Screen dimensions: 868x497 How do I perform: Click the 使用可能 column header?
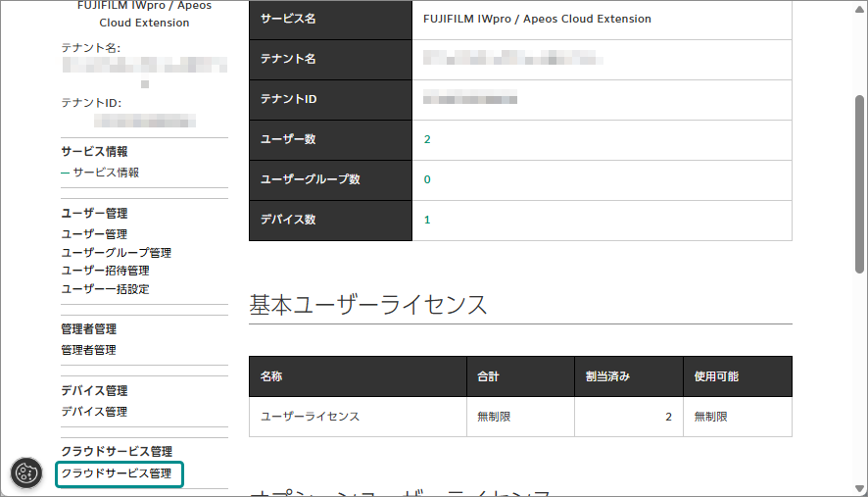(738, 376)
